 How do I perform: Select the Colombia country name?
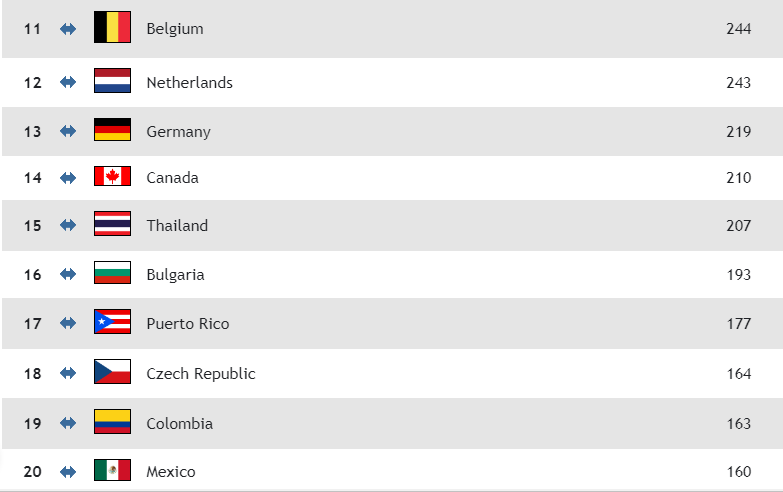coord(179,424)
